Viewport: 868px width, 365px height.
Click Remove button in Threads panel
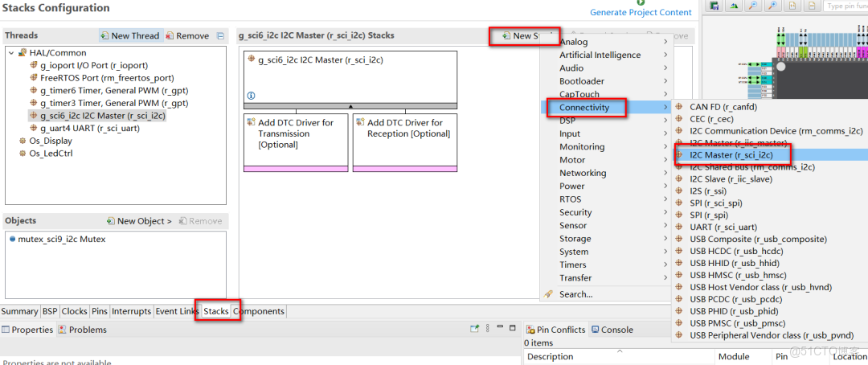[x=187, y=35]
